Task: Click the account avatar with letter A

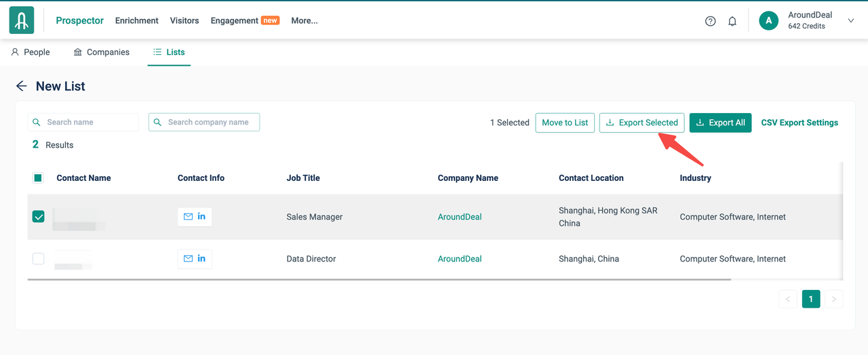Action: pyautogui.click(x=768, y=21)
